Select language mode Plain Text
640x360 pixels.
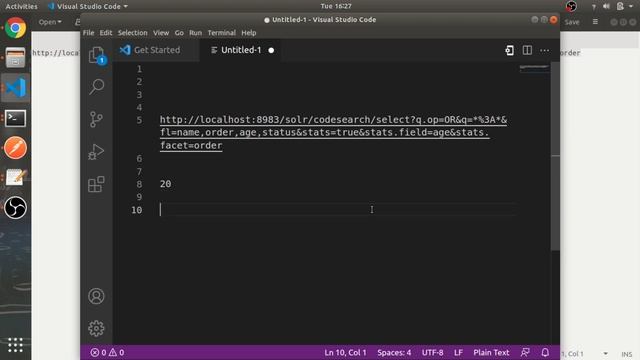click(491, 352)
